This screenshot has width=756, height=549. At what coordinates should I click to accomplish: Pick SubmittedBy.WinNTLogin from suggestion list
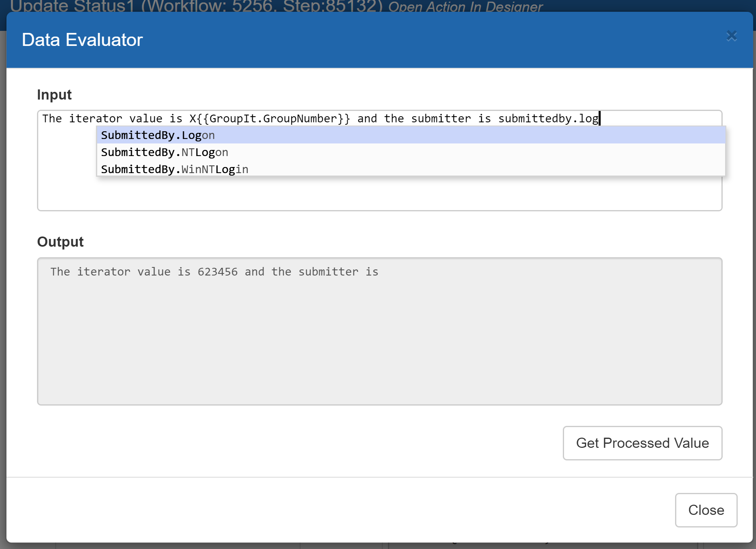411,169
